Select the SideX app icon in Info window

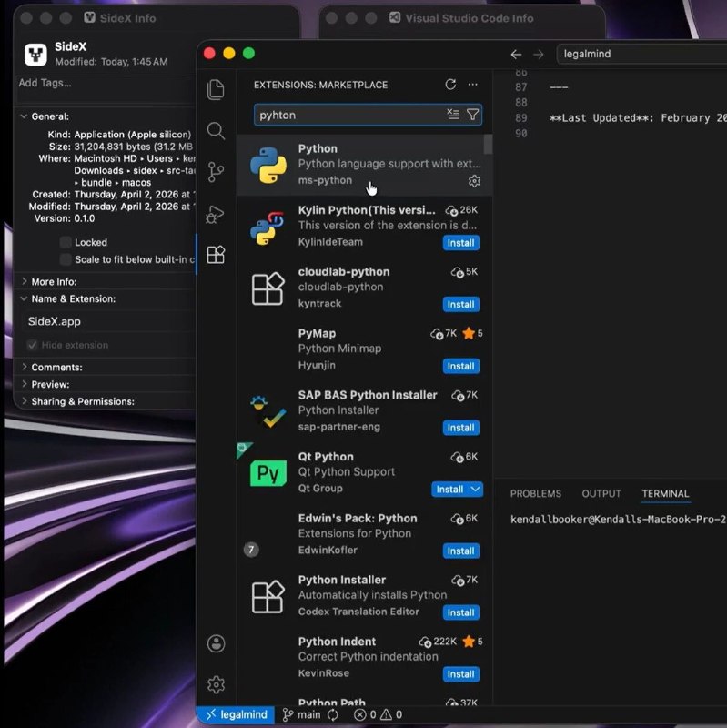35,55
